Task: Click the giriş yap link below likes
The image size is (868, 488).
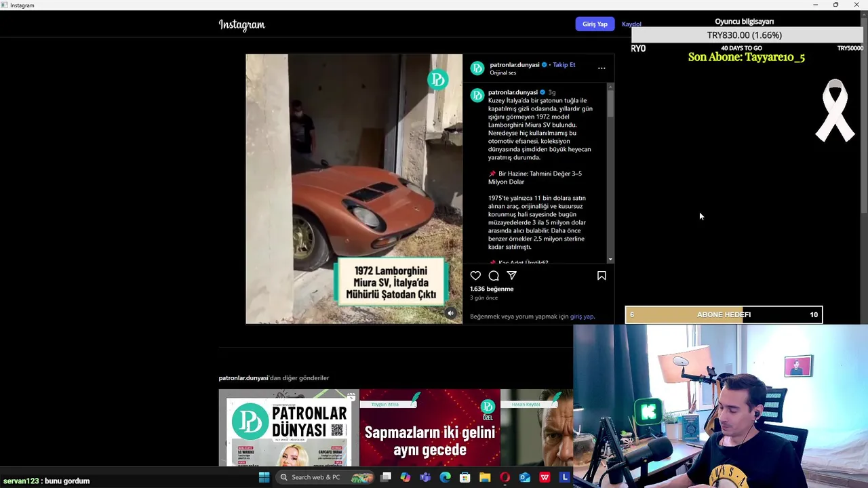Action: (x=582, y=317)
